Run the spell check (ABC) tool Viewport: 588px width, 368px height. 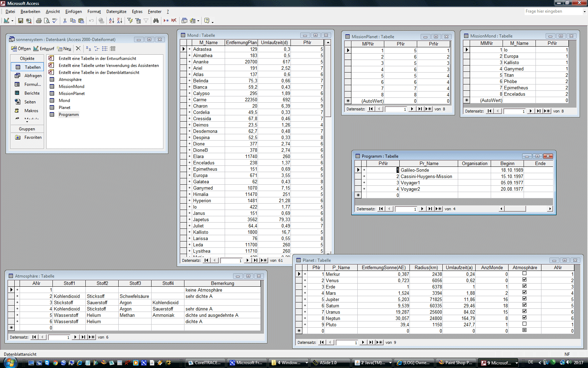tap(55, 21)
